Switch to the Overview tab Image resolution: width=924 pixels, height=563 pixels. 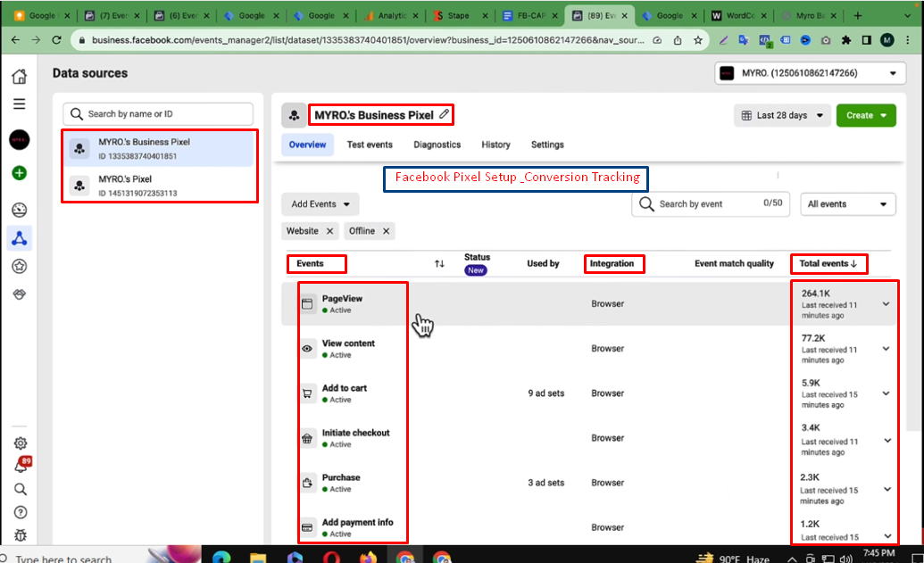point(307,145)
